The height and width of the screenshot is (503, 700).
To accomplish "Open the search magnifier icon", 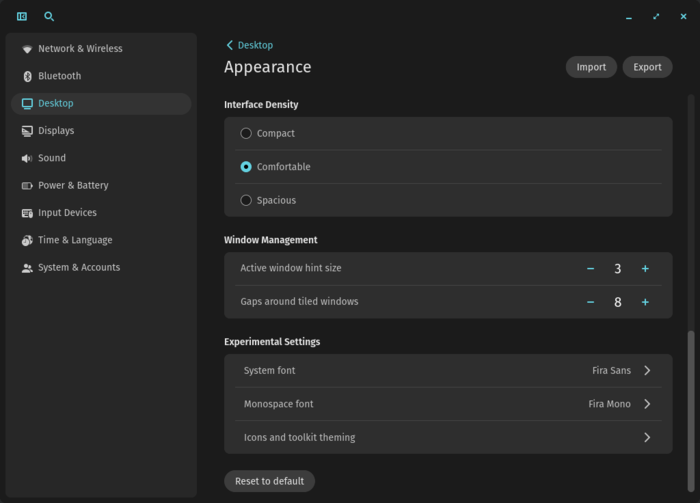I will coord(49,17).
